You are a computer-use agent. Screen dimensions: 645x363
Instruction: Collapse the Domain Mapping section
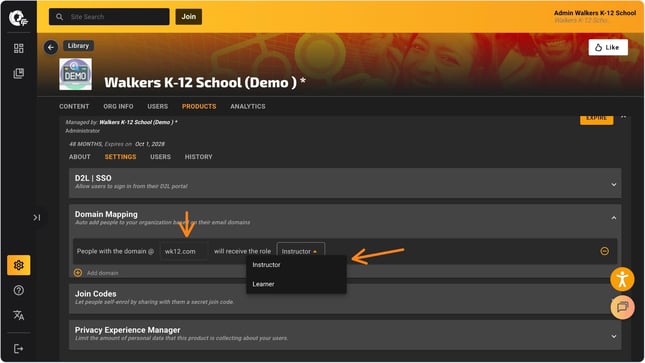[x=614, y=218]
